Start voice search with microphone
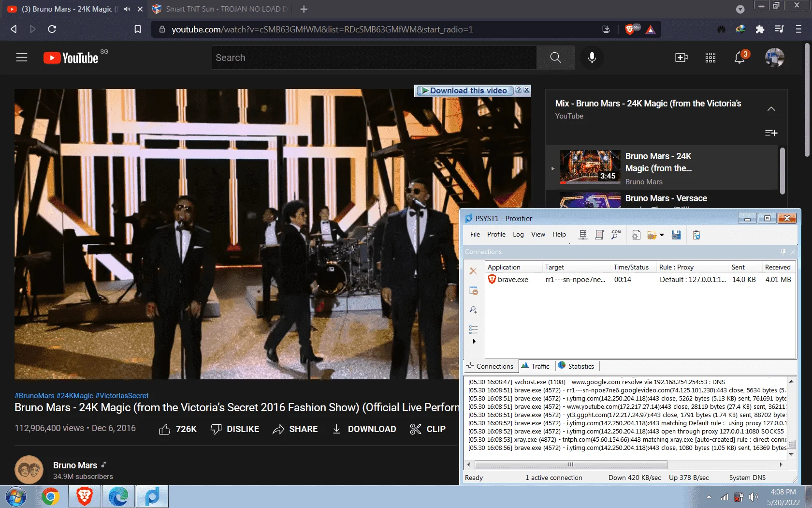Viewport: 812px width, 508px height. coord(592,58)
